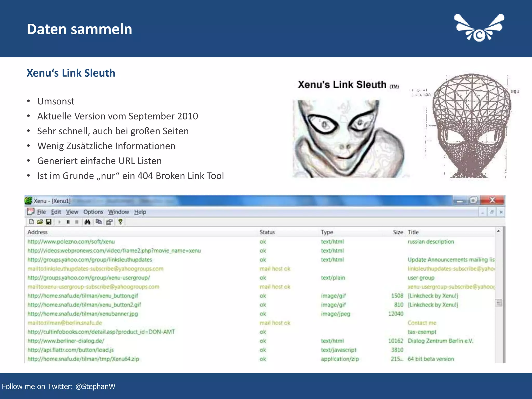Click the Save floppy disk icon
This screenshot has height=399, width=532.
pyautogui.click(x=49, y=222)
